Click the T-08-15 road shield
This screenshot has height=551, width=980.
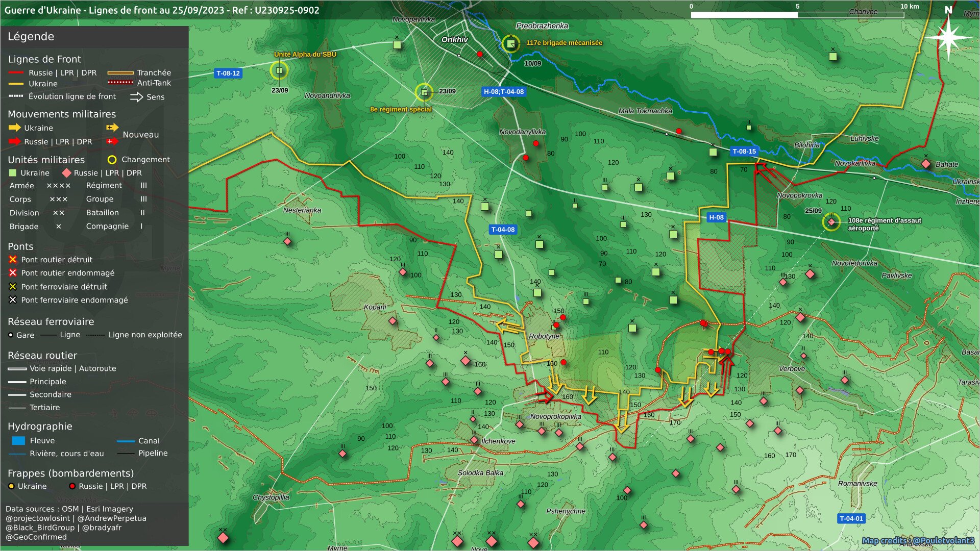pyautogui.click(x=744, y=152)
